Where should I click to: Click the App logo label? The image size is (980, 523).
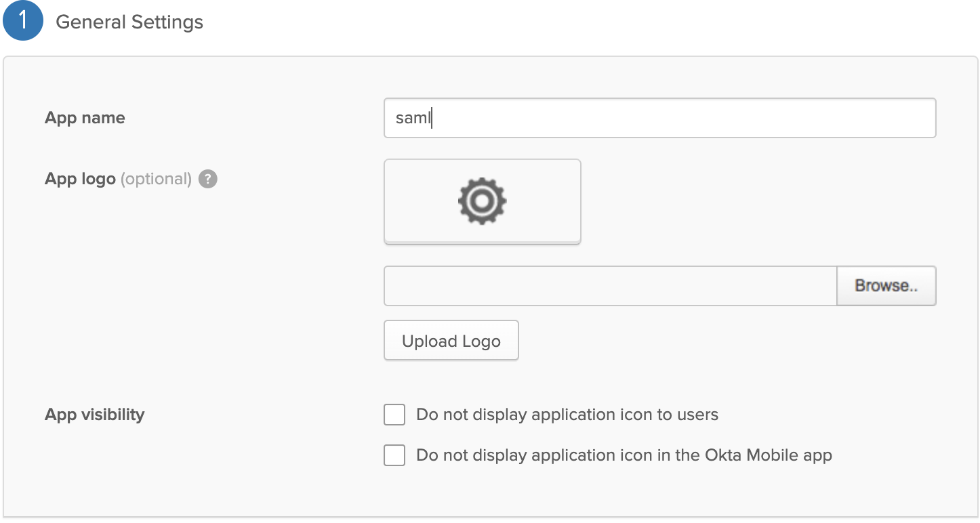coord(80,180)
